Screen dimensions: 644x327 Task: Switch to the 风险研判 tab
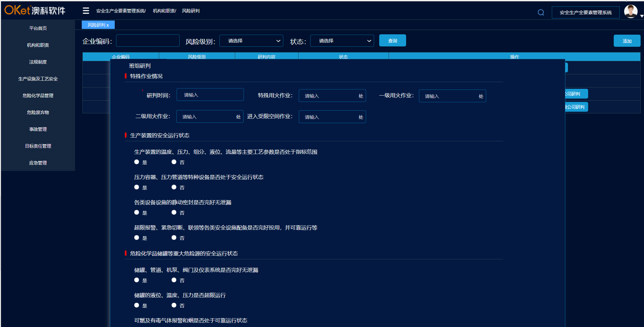96,25
